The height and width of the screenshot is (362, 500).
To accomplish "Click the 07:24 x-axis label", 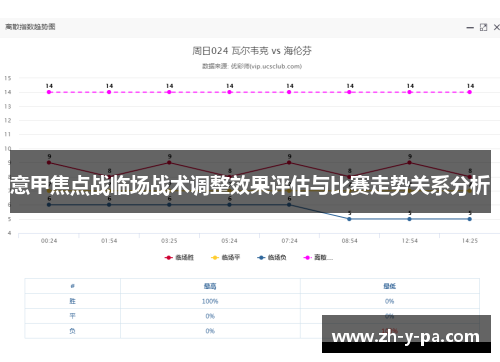I will [x=289, y=241].
